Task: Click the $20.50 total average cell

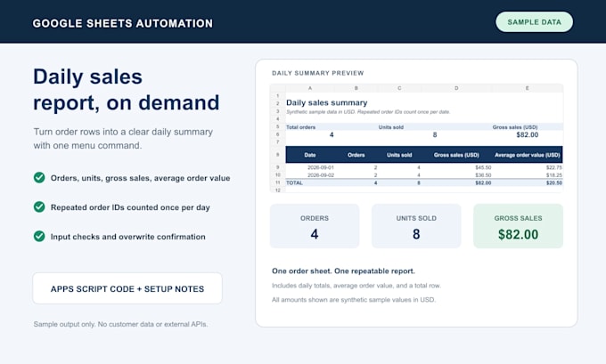Action: pos(554,182)
